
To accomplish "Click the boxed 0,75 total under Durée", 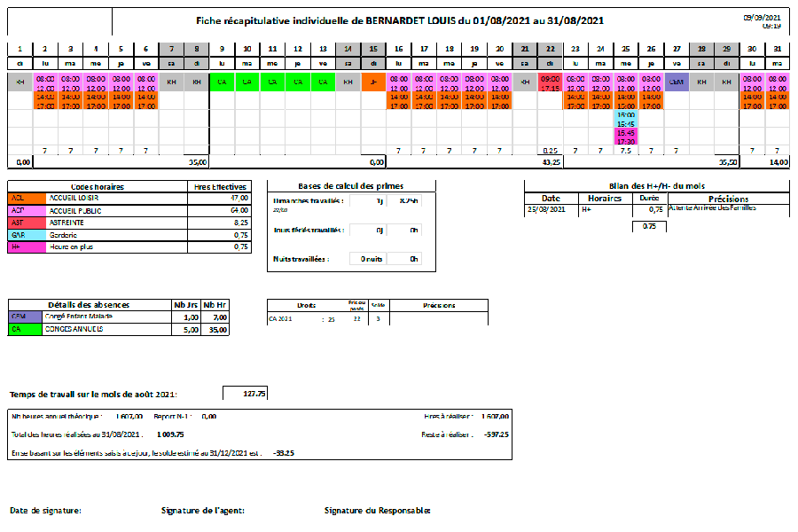I will pos(649,226).
